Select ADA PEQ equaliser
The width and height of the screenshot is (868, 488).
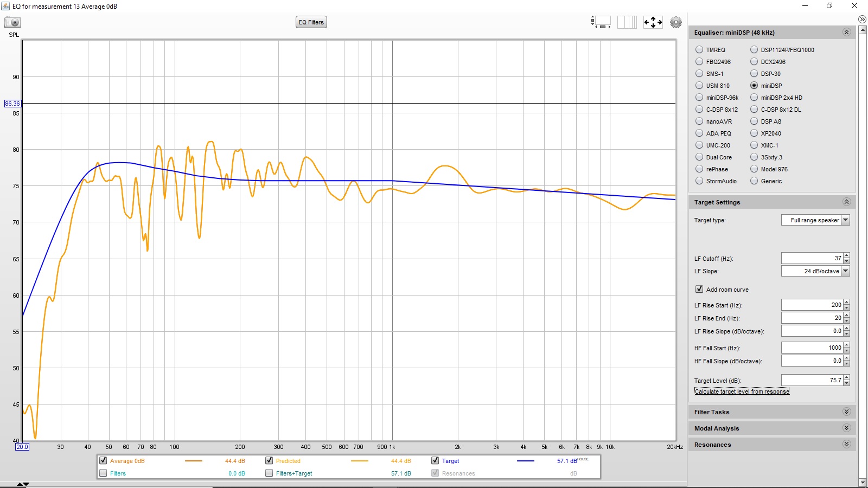pos(699,133)
